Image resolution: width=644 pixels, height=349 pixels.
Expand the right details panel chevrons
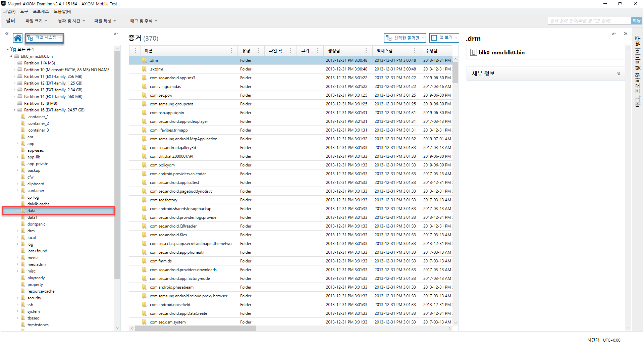click(x=626, y=34)
